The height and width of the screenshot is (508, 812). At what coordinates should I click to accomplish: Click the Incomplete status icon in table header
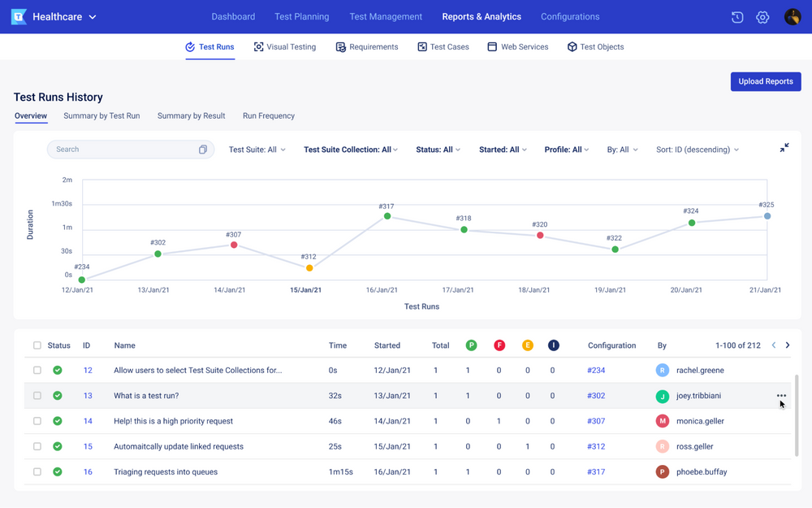click(x=554, y=345)
